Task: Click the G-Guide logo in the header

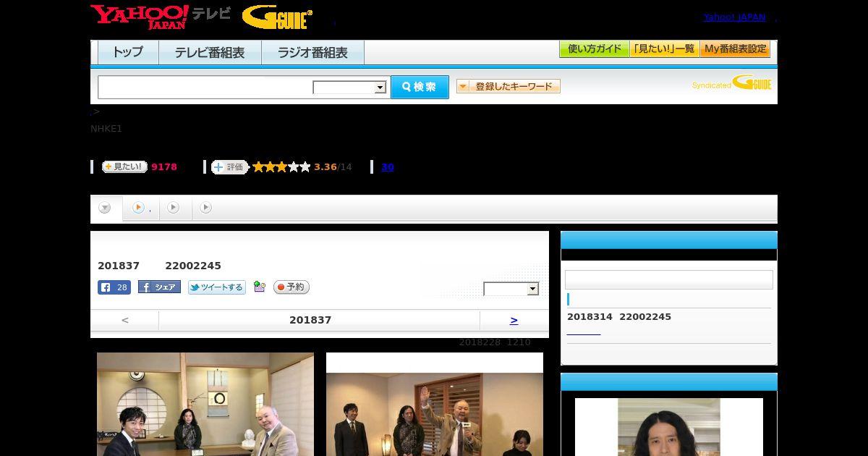Action: point(277,17)
